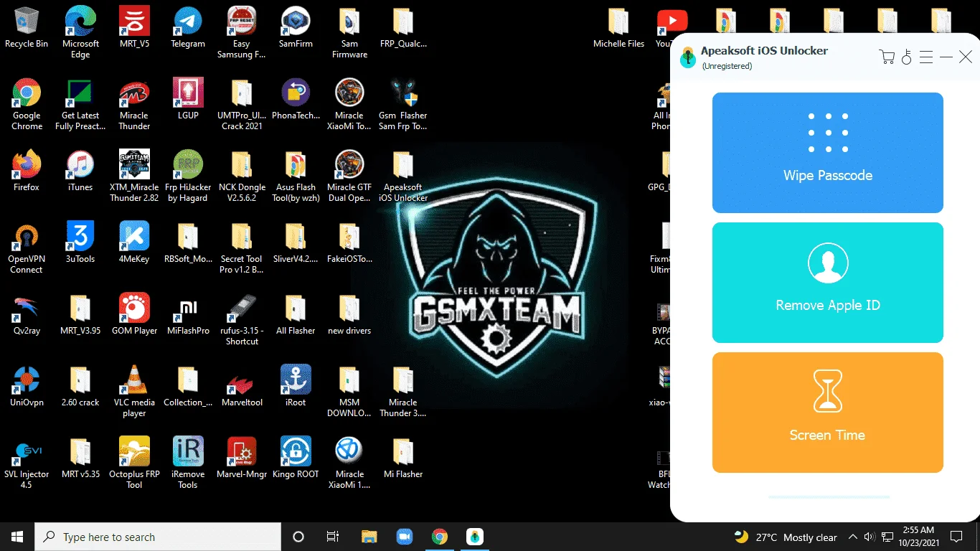Open Zoom from the taskbar

click(x=404, y=537)
